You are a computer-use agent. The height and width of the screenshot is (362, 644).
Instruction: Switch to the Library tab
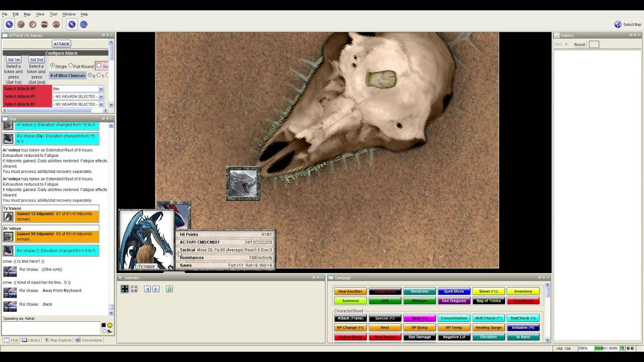click(31, 340)
